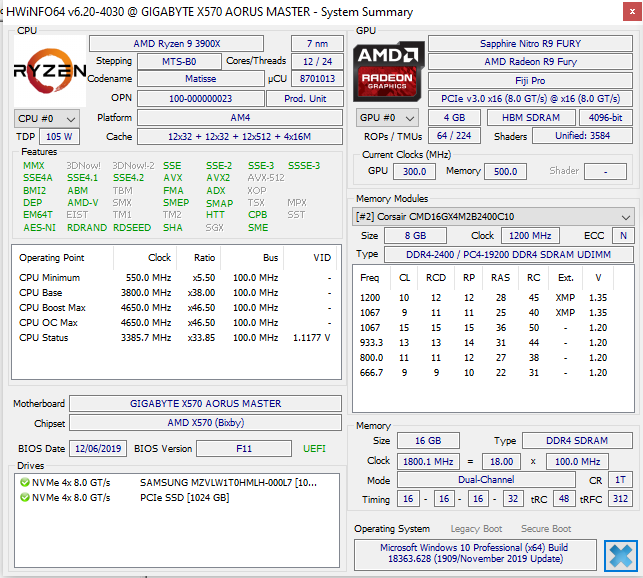Select the Samsung MZVLW1T0HMLH drive entry

(x=229, y=482)
